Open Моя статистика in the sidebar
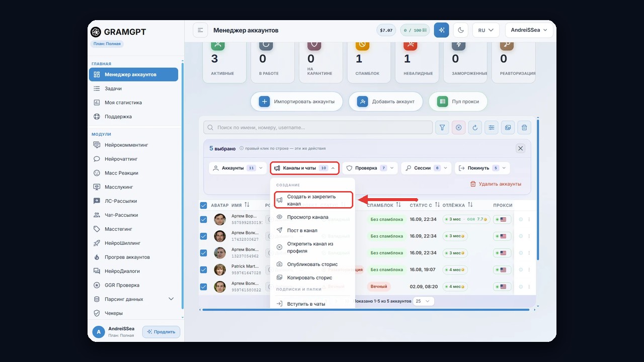This screenshot has height=362, width=644. (x=133, y=103)
